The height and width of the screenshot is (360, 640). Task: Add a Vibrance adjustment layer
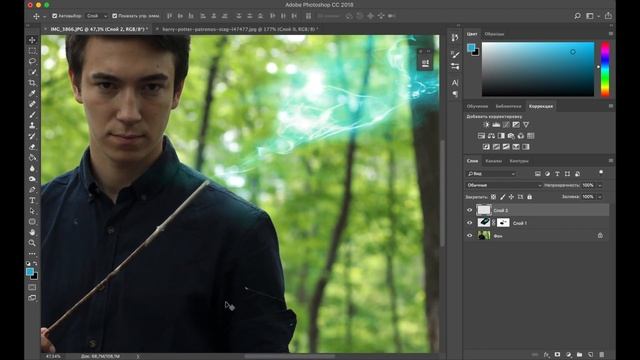(526, 124)
